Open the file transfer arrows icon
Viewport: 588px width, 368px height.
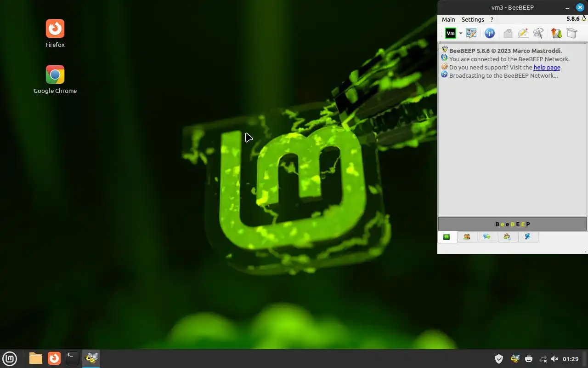[x=556, y=33]
